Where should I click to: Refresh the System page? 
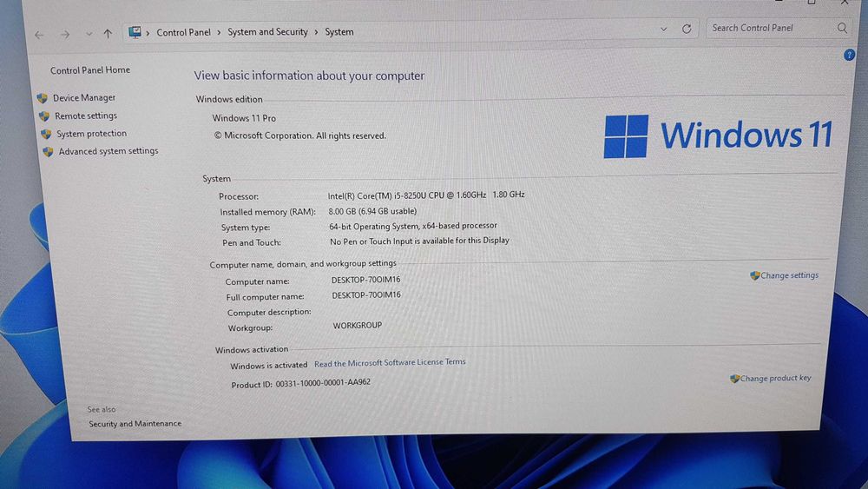click(687, 29)
